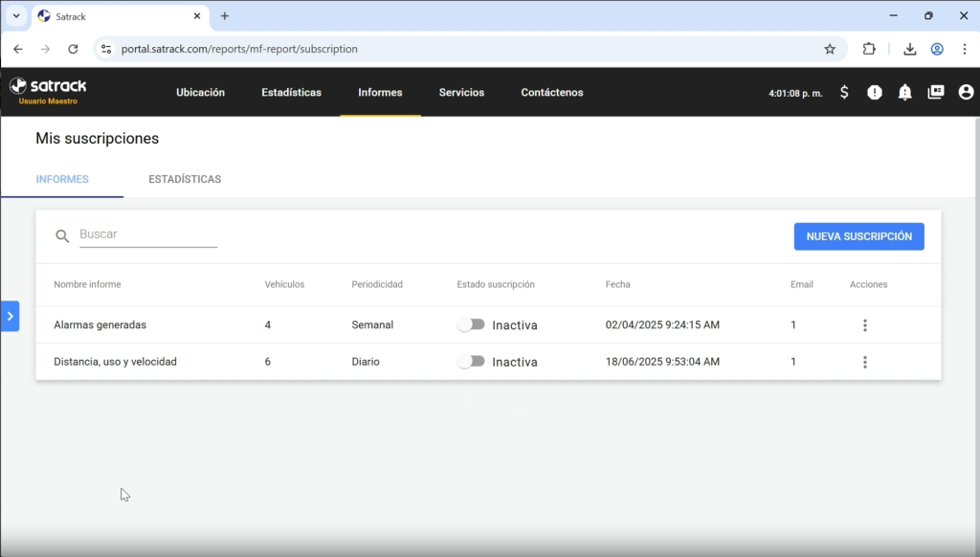Open the Servicios menu
The image size is (980, 557).
coord(461,93)
